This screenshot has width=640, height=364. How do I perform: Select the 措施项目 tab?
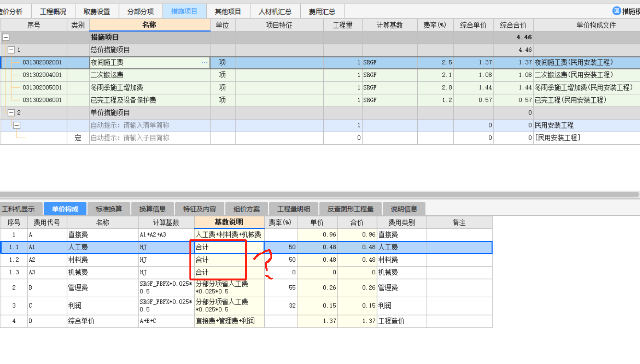[184, 11]
